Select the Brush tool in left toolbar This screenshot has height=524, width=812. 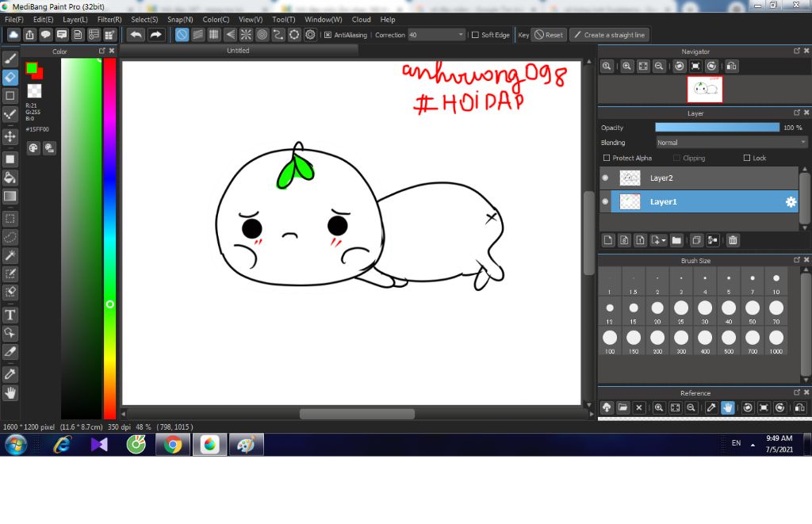[10, 59]
